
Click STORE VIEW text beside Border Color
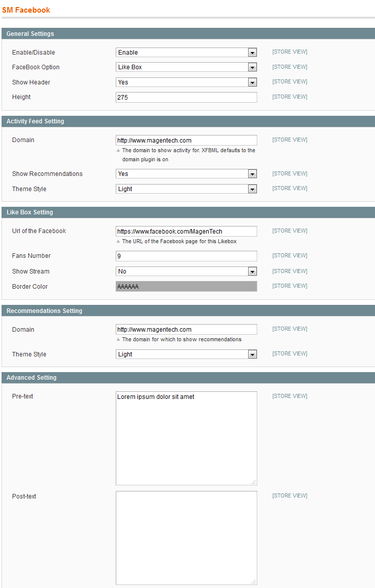[x=290, y=286]
